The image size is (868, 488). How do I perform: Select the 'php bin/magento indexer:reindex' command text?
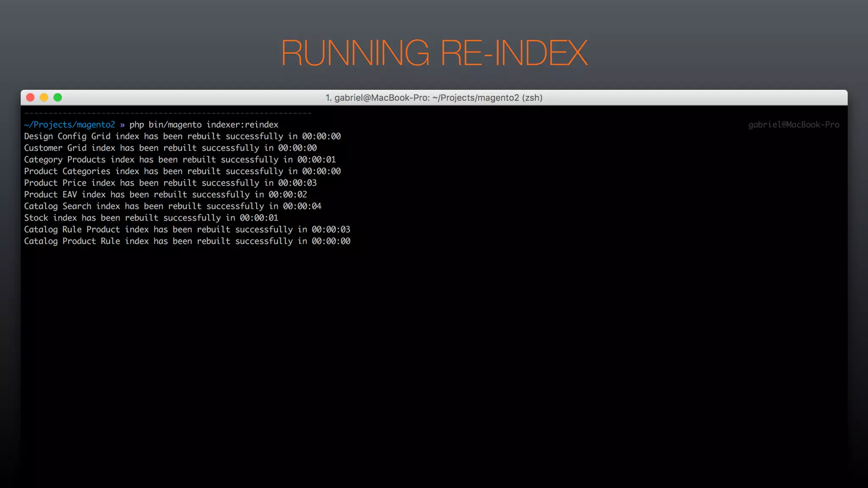click(204, 125)
